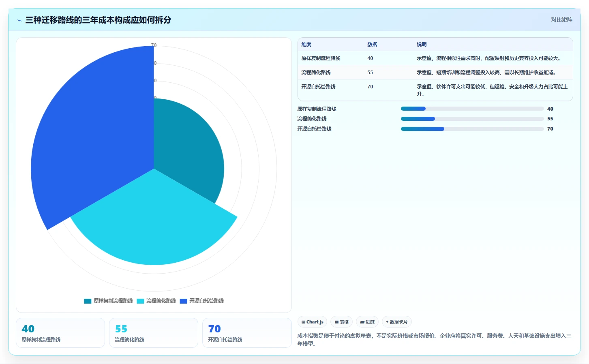
Task: Click description starting 示意值，软件许可支出可能较低
Action: (492, 90)
